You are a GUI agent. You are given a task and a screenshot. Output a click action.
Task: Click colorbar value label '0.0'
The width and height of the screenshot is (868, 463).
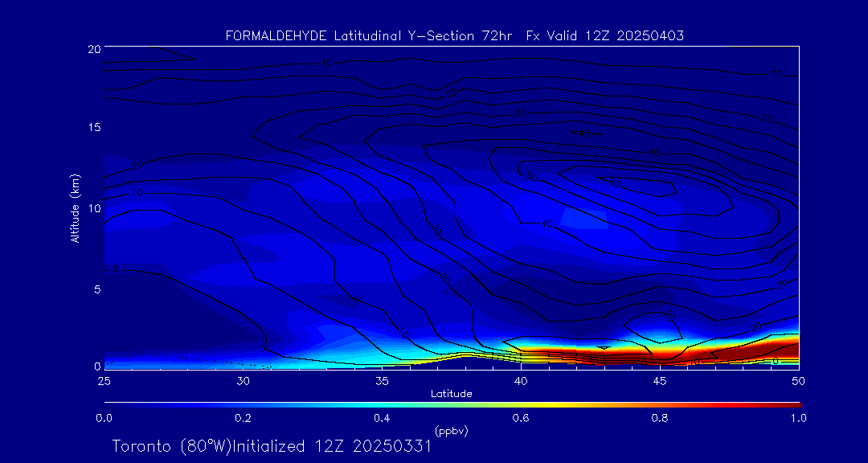coord(104,418)
